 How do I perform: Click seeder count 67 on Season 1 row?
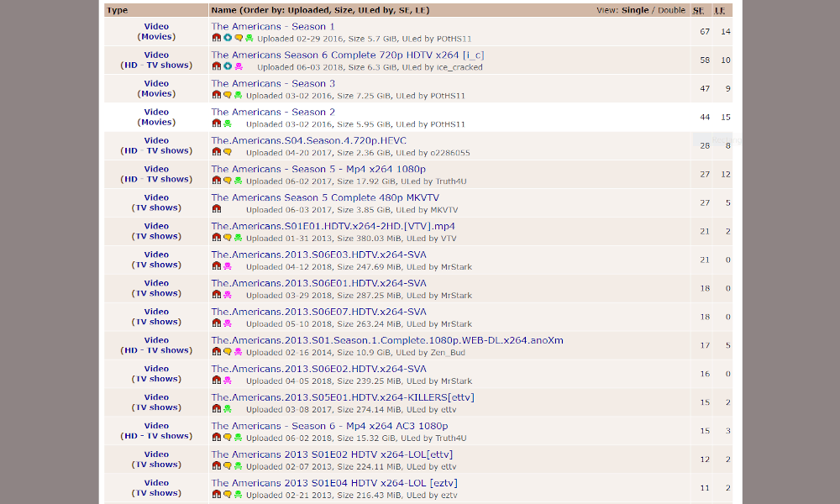click(705, 32)
